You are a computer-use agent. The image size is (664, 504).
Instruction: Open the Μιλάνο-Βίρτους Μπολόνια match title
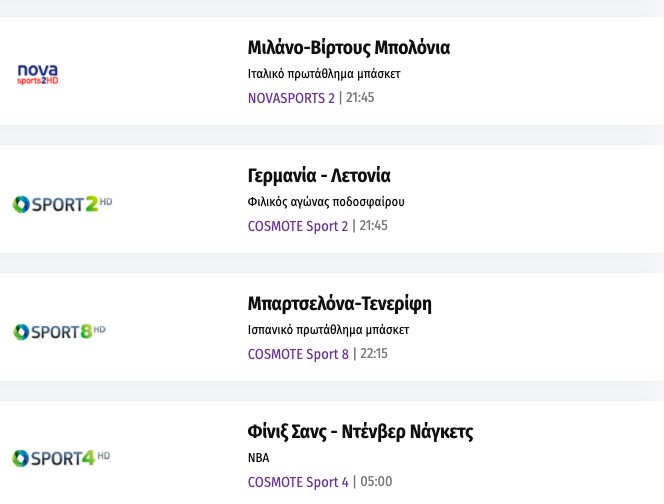pyautogui.click(x=349, y=48)
